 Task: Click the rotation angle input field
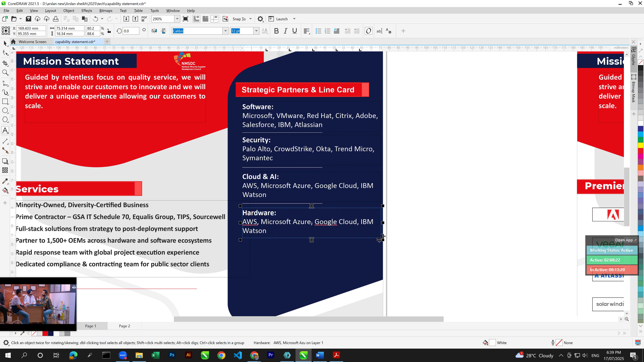[x=131, y=31]
